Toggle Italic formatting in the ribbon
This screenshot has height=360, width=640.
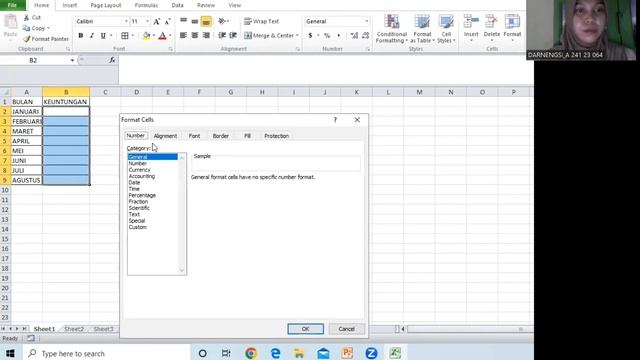pos(92,36)
